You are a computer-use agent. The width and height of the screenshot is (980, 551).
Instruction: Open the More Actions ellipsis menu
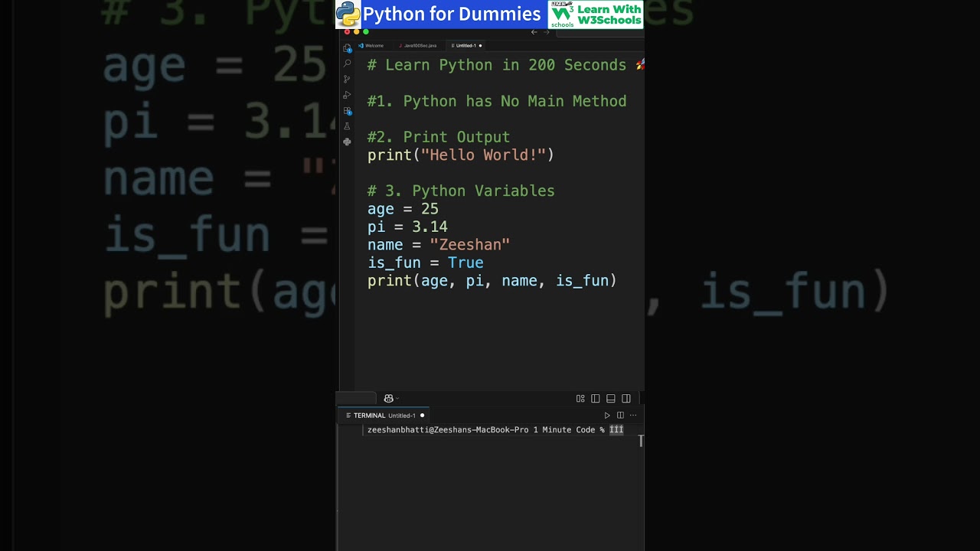(633, 416)
